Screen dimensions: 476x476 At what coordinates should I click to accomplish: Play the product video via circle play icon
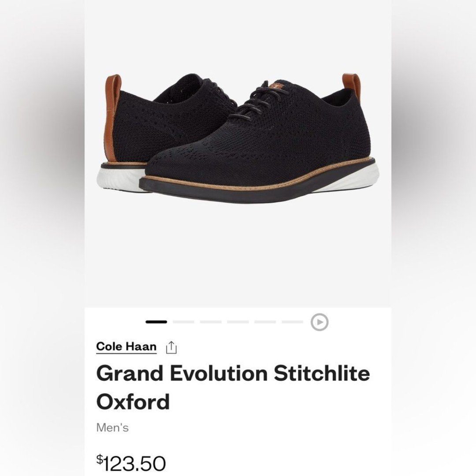[x=320, y=322]
